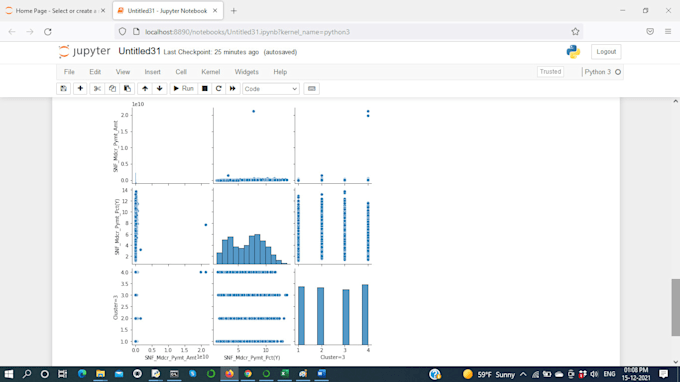
Task: Switch to the Home Page browser tab
Action: [x=56, y=11]
